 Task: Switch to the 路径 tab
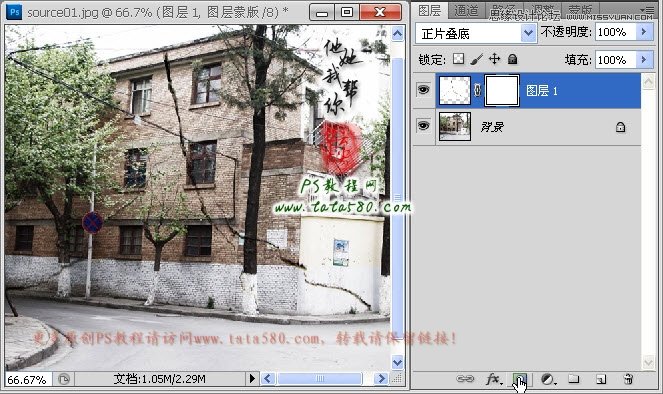coord(503,11)
